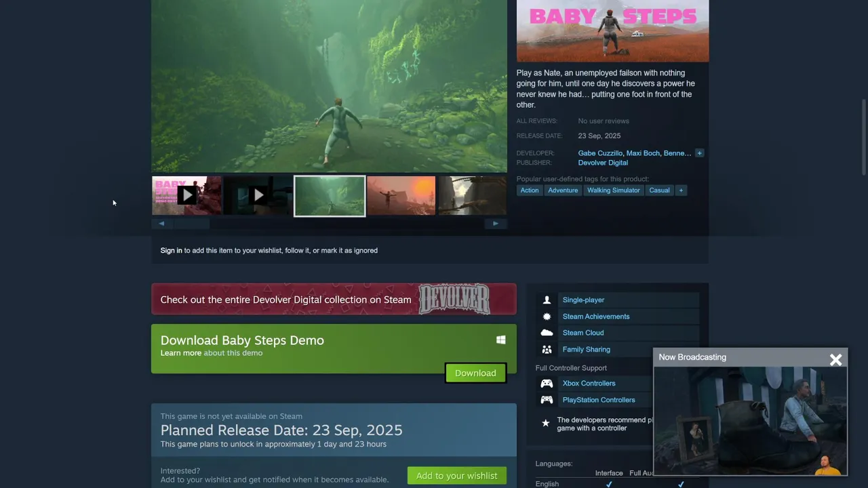Select the green forest screenshot thumbnail
This screenshot has height=488, width=868.
330,196
